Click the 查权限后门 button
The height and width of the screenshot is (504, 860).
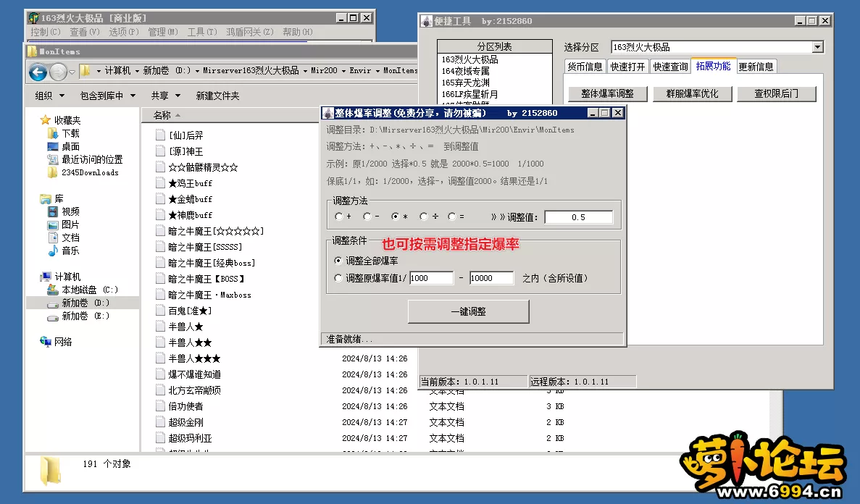click(x=777, y=94)
